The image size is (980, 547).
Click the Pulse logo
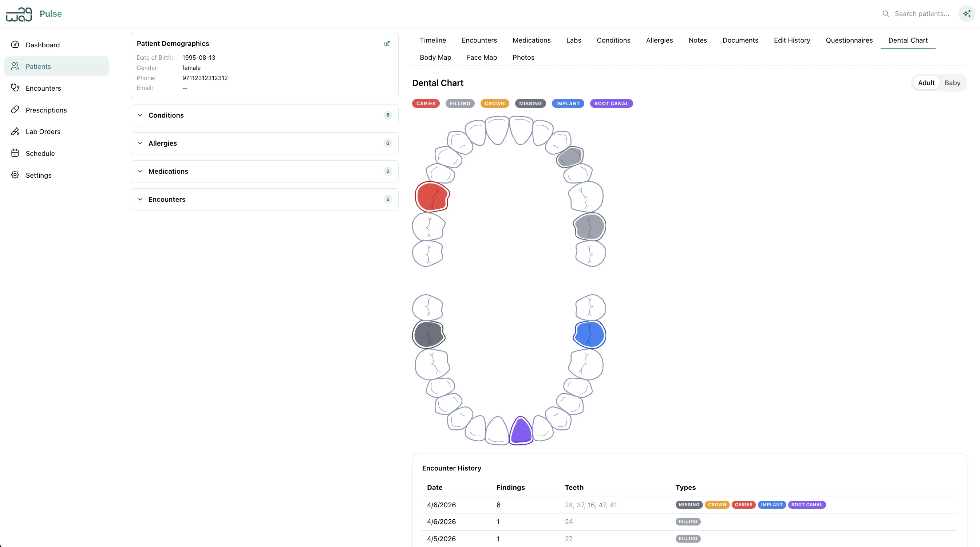point(33,14)
